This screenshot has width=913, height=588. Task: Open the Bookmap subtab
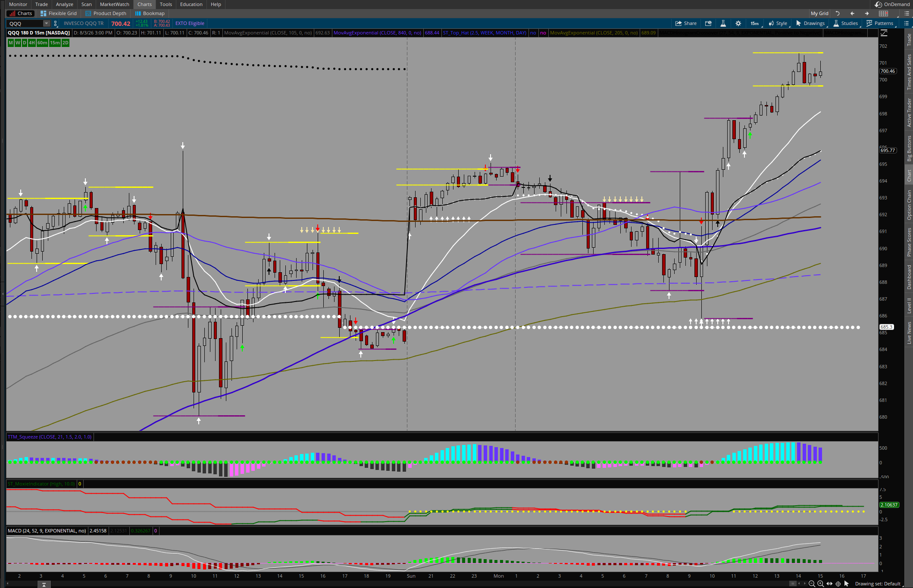pyautogui.click(x=150, y=13)
